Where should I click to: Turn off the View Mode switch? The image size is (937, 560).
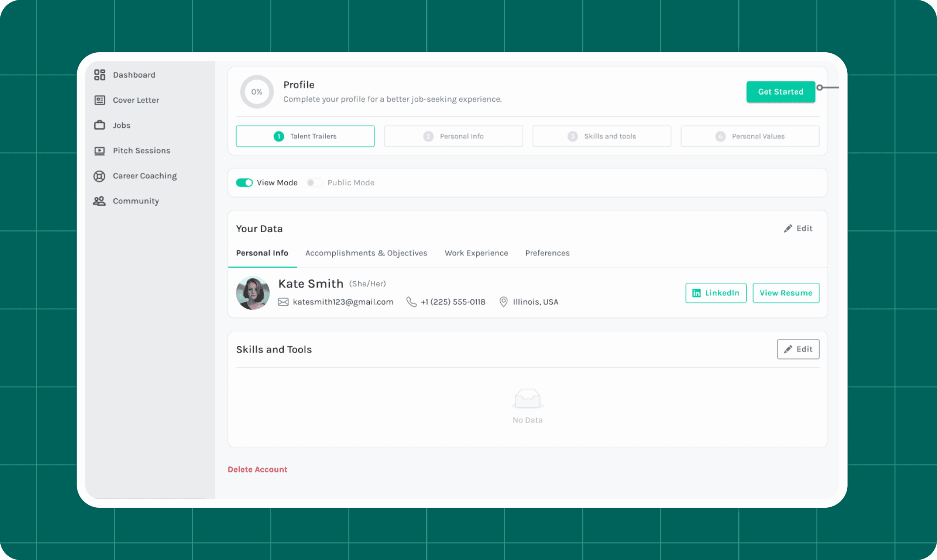(244, 183)
